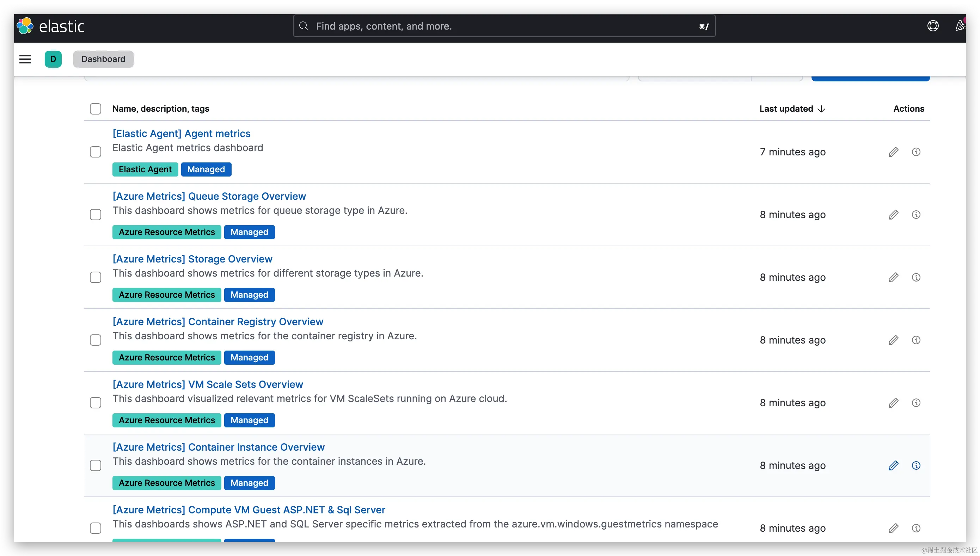Select the Storage Overview row checkbox
The image size is (980, 556).
pyautogui.click(x=96, y=277)
